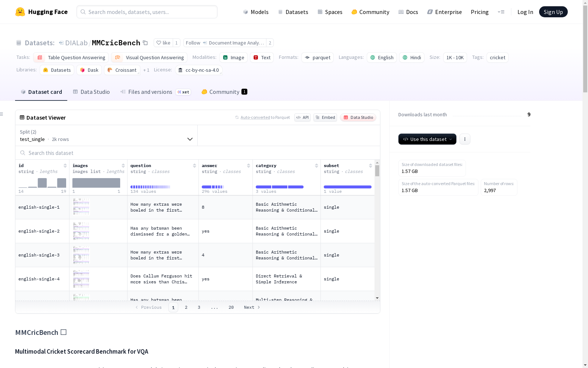Click the Dataset Viewer table icon
Viewport: 588px width, 368px height.
click(22, 117)
